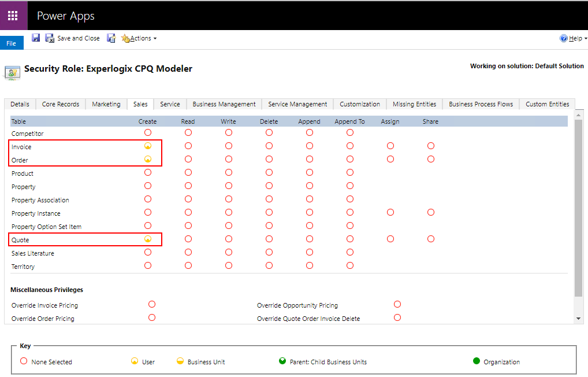Open the File menu
Viewport: 588px width, 377px height.
tap(12, 43)
